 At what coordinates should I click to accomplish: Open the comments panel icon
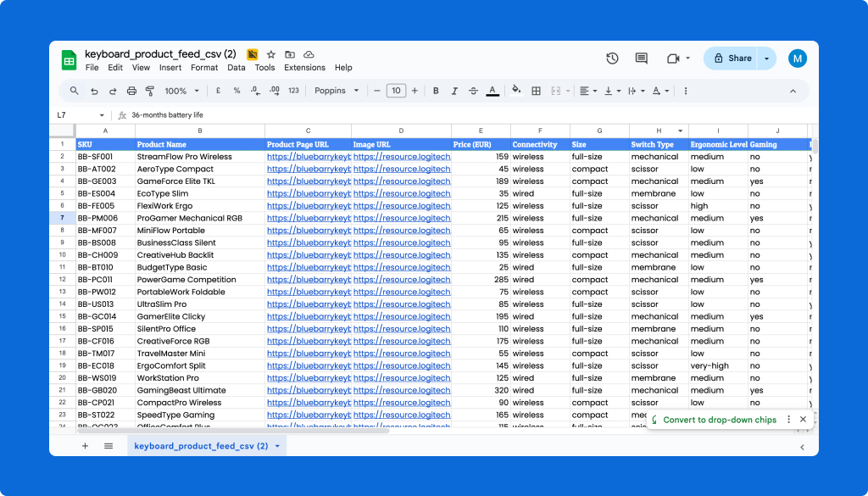click(641, 58)
